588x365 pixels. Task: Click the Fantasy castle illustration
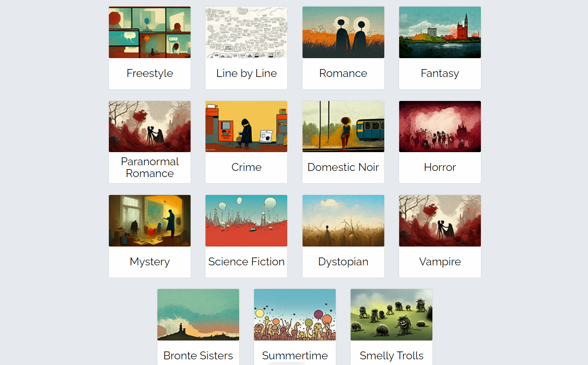(440, 32)
